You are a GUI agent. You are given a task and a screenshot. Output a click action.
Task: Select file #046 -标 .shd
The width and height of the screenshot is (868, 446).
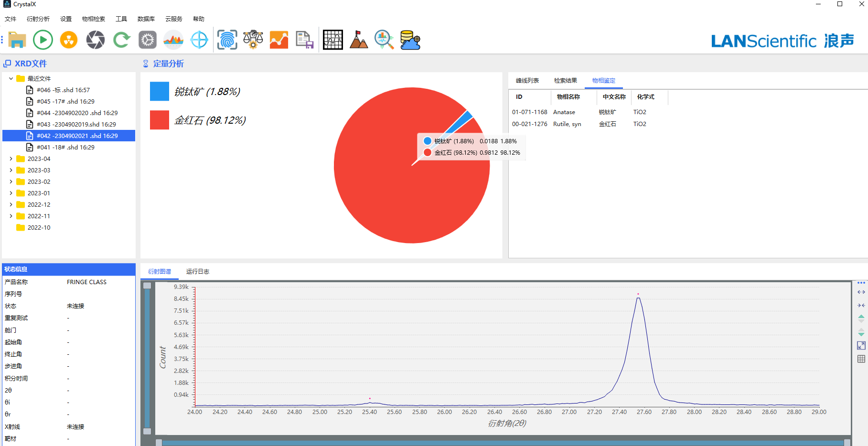click(x=63, y=90)
